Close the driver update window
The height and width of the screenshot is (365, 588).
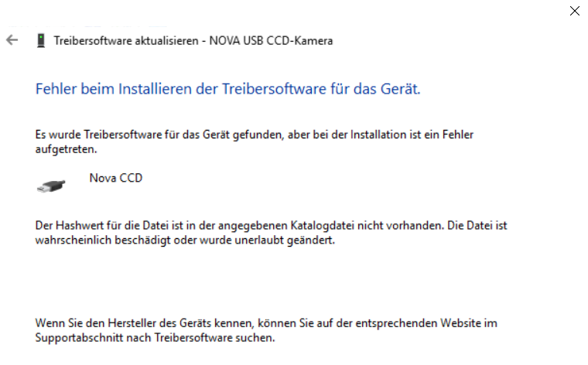point(574,11)
